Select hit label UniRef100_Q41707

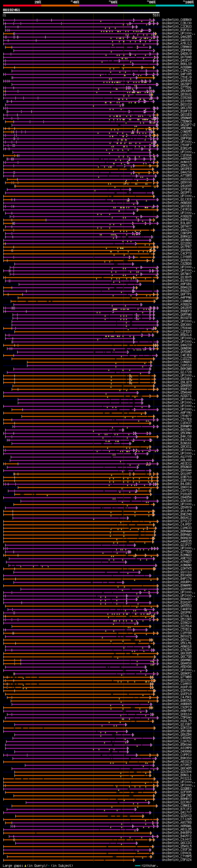[177, 812]
